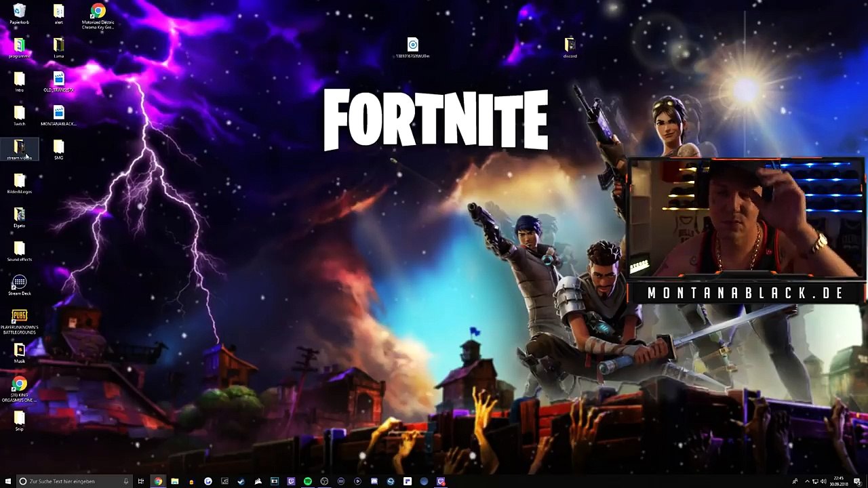Open Spotify from the taskbar
The width and height of the screenshot is (868, 488).
307,481
